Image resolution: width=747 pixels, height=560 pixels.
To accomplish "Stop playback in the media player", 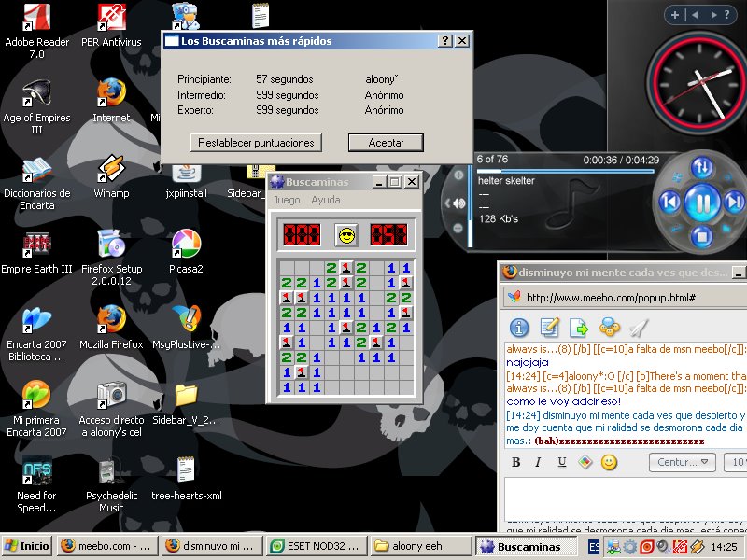I will click(x=702, y=236).
